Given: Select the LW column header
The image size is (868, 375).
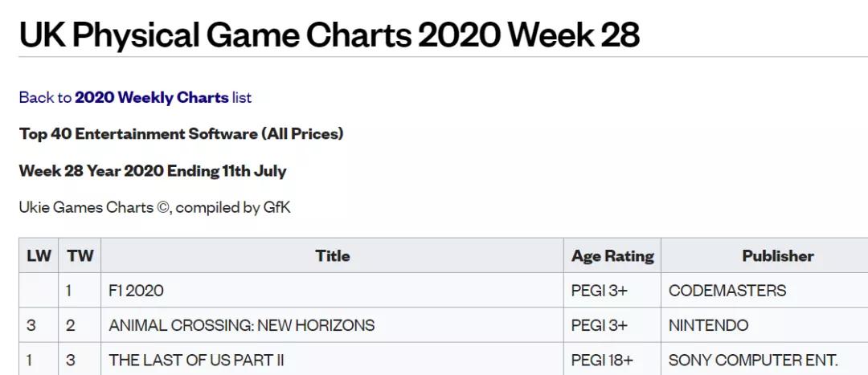Looking at the screenshot, I should click(39, 255).
